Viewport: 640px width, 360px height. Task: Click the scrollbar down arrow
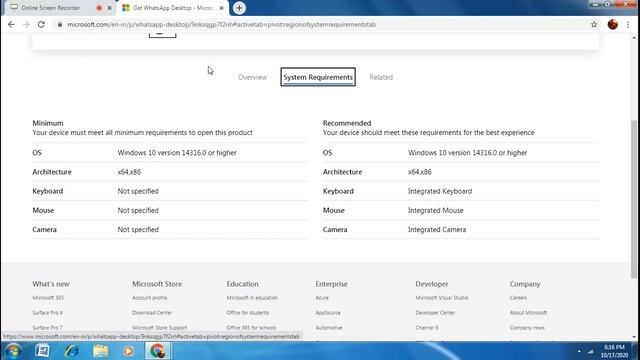click(634, 337)
